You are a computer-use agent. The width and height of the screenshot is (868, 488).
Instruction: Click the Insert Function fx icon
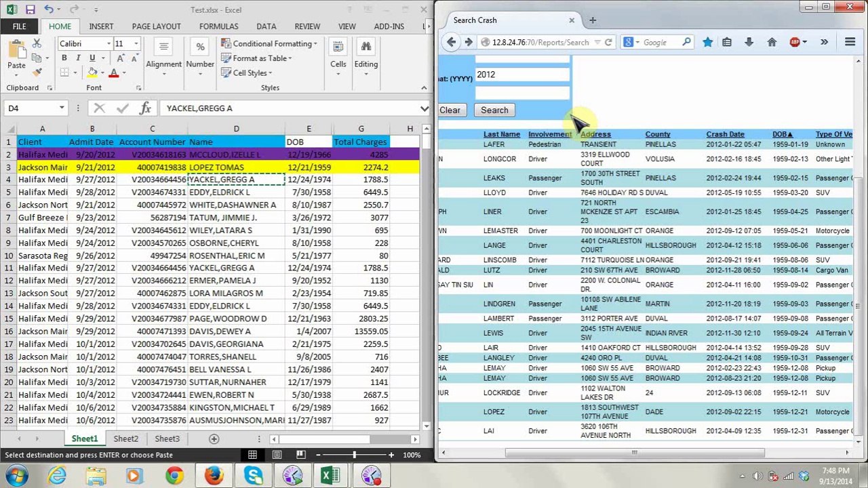(x=145, y=108)
